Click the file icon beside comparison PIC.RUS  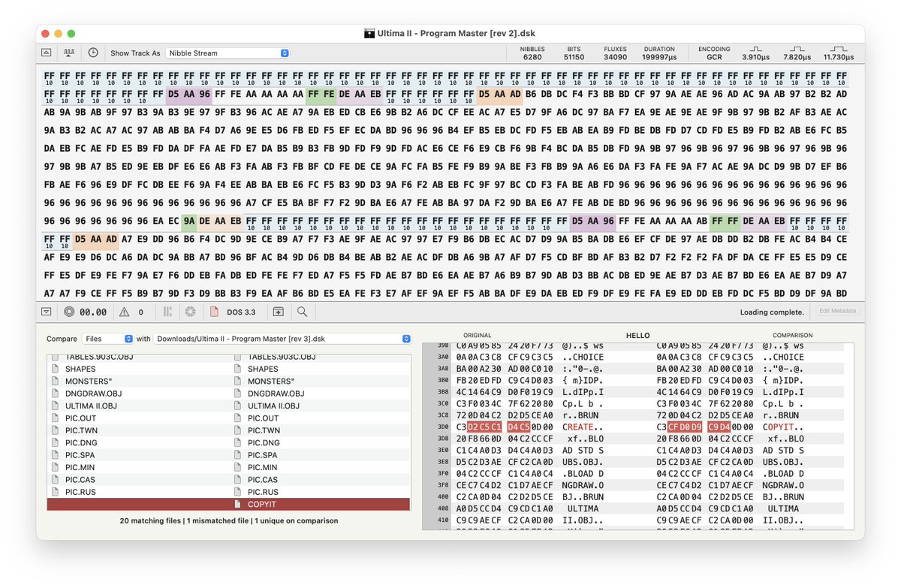pyautogui.click(x=238, y=492)
